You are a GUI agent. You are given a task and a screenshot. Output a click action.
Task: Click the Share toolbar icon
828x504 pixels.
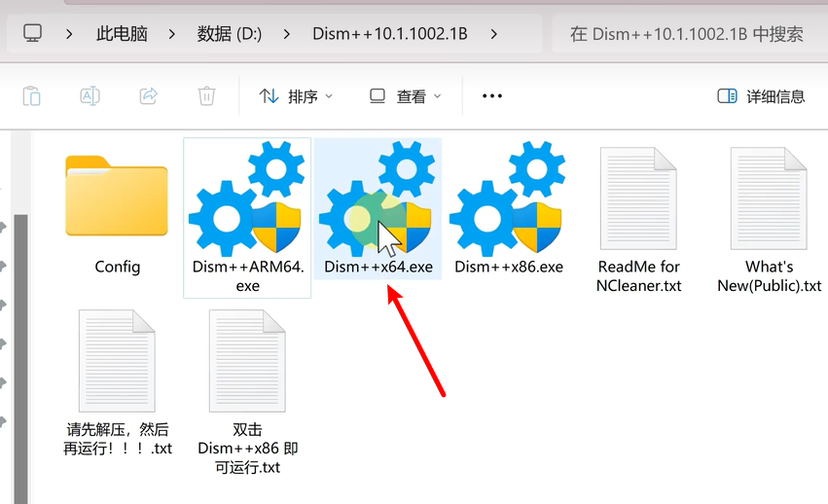pos(149,96)
